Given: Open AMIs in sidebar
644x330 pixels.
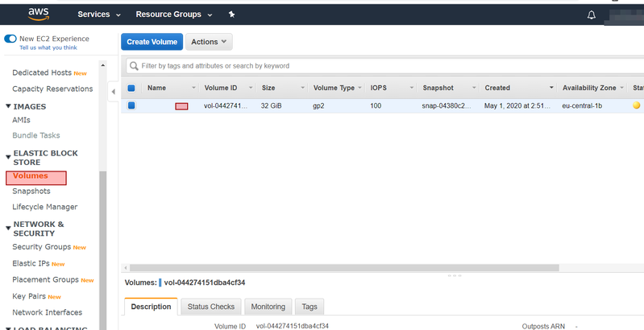Looking at the screenshot, I should 21,120.
